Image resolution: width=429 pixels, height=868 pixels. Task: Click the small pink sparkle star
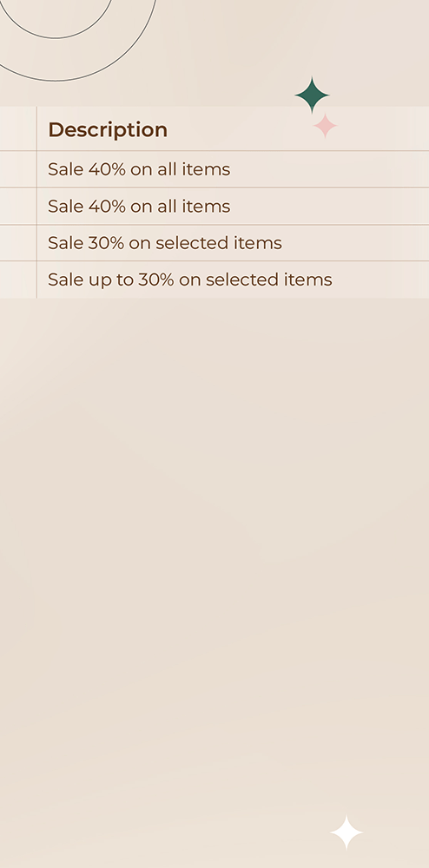(325, 126)
